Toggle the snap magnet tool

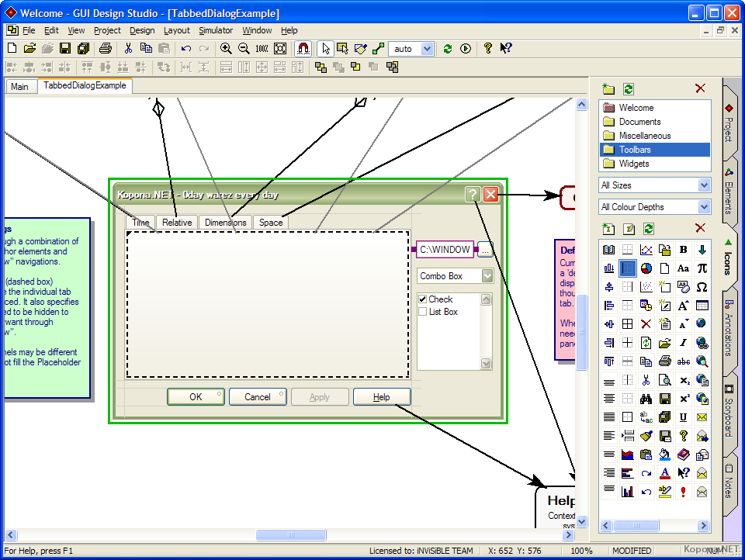(303, 48)
